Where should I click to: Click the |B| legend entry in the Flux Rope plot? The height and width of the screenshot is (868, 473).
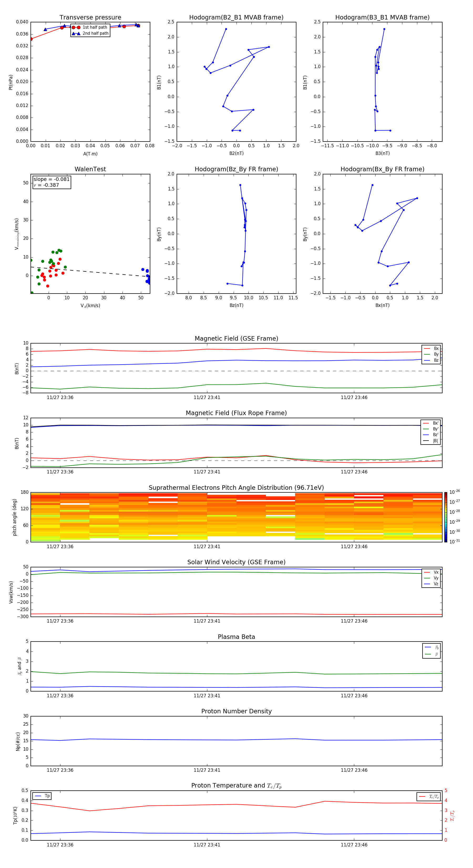click(431, 441)
